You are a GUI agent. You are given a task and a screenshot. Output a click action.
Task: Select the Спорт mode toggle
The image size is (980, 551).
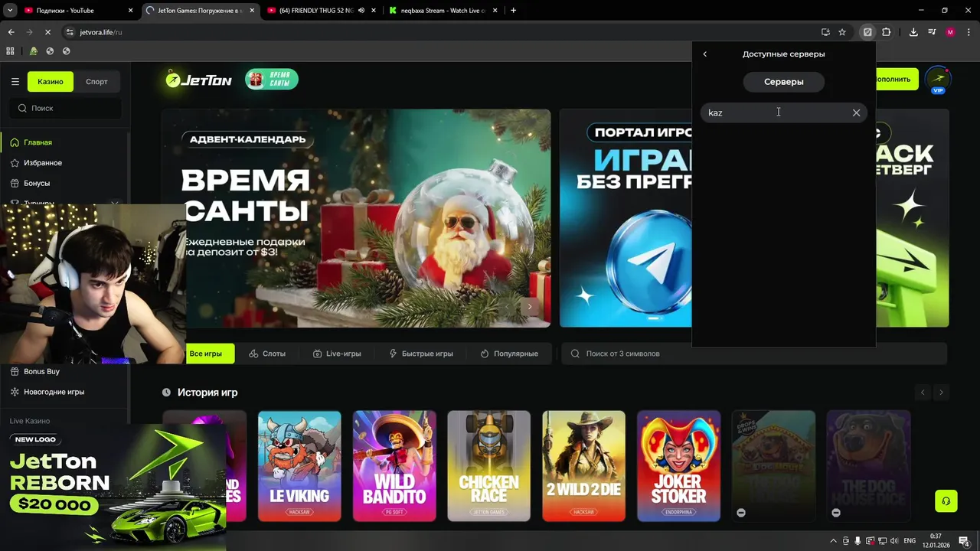pyautogui.click(x=96, y=81)
